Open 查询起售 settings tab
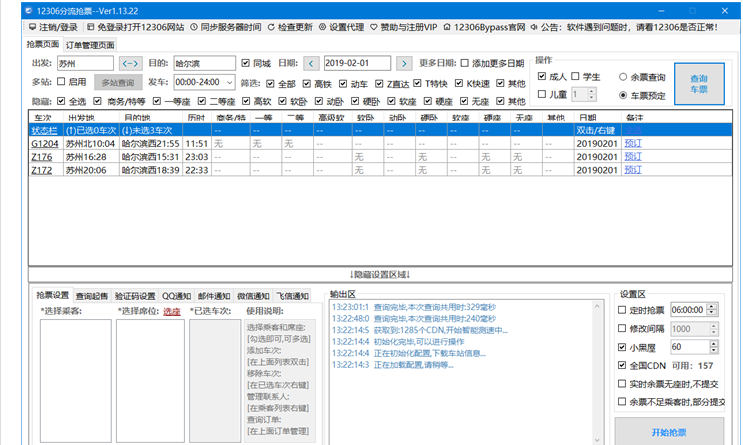Viewport: 743px width, 445px height. 92,296
